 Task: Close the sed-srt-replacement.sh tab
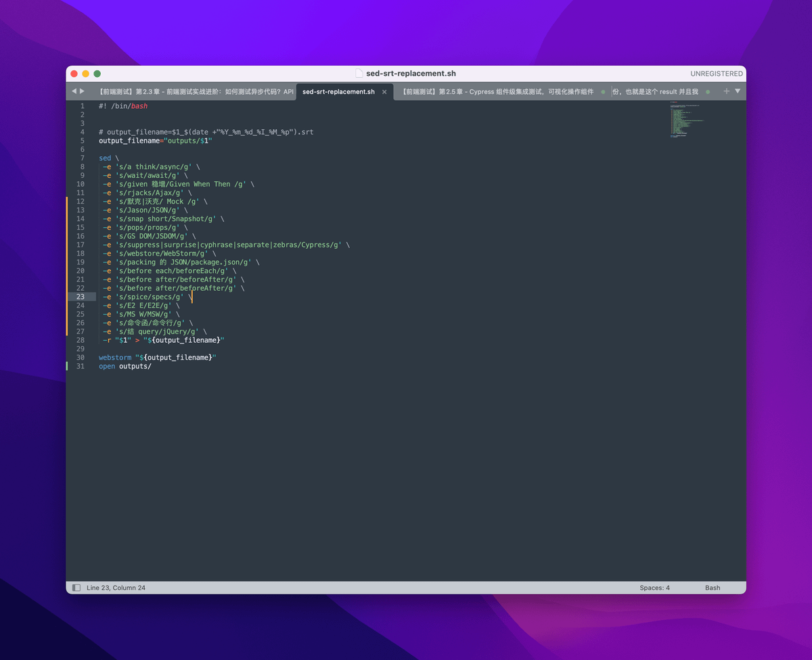click(384, 92)
